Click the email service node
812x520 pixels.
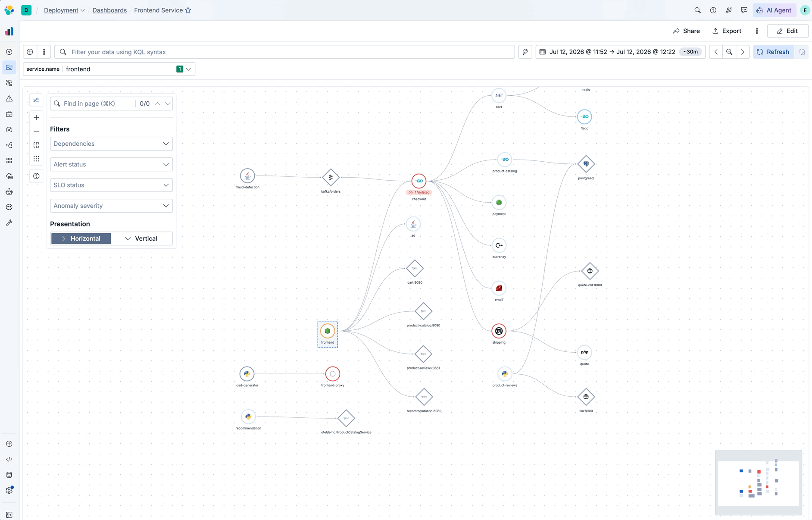tap(499, 288)
